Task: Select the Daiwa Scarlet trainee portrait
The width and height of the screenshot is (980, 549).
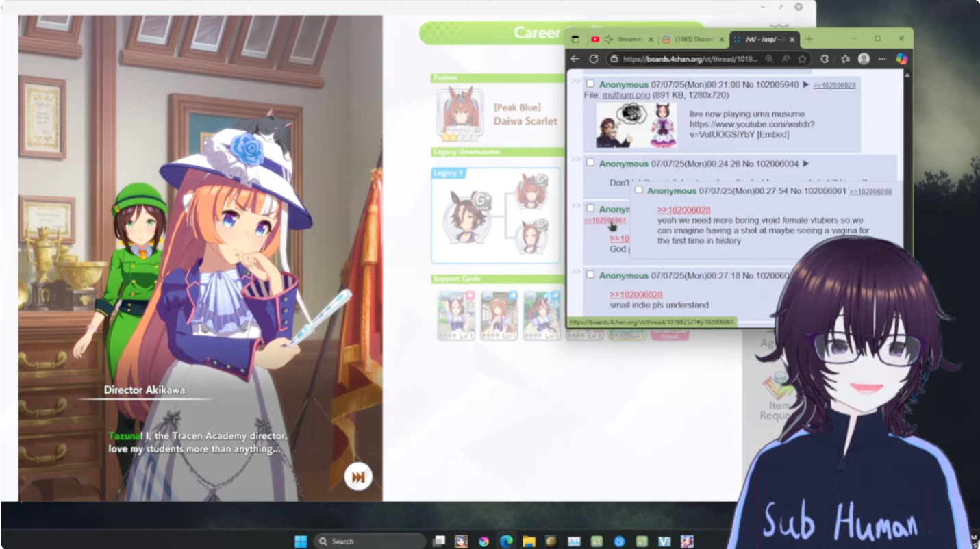Action: coord(460,115)
